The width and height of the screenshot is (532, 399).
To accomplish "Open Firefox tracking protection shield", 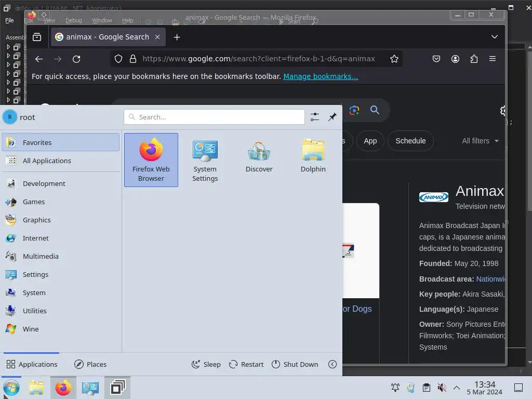I will tap(118, 59).
